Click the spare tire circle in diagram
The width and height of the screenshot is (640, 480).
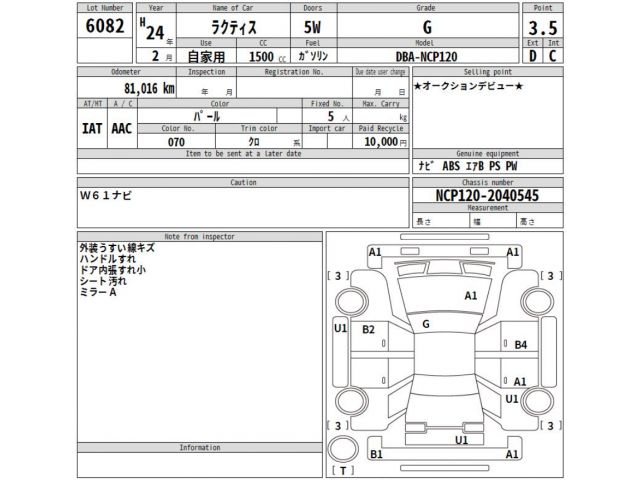click(343, 449)
